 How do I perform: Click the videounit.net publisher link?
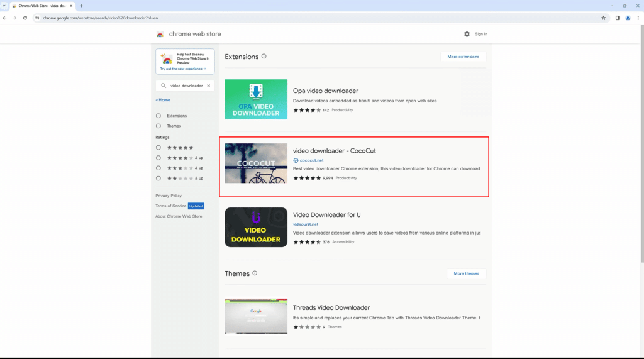click(x=306, y=224)
